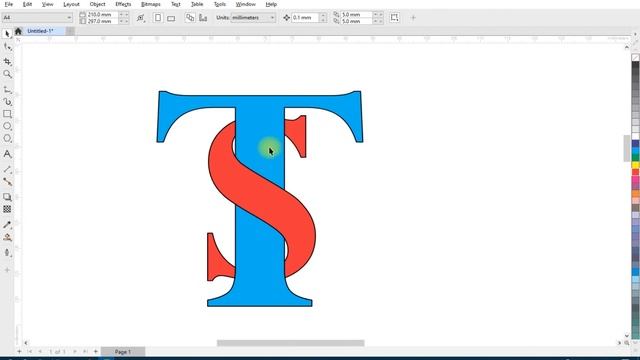Open the Effects menu
The image size is (640, 360).
[x=123, y=4]
